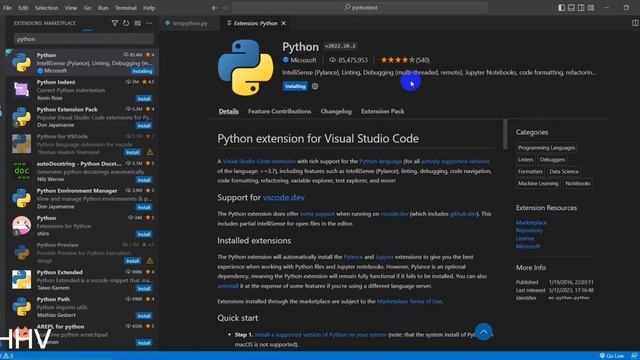
Task: Clear extensions search results icon
Action: click(x=138, y=23)
